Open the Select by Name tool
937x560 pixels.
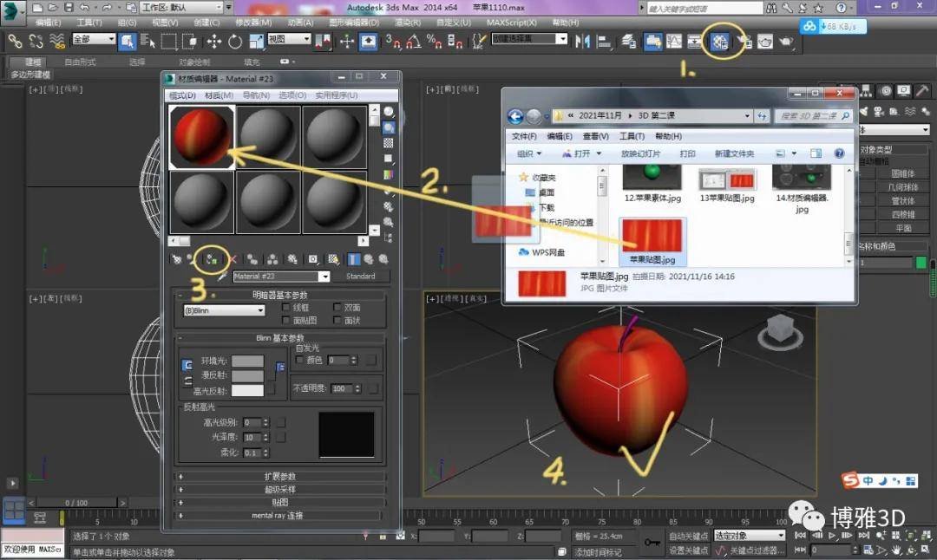pos(147,42)
